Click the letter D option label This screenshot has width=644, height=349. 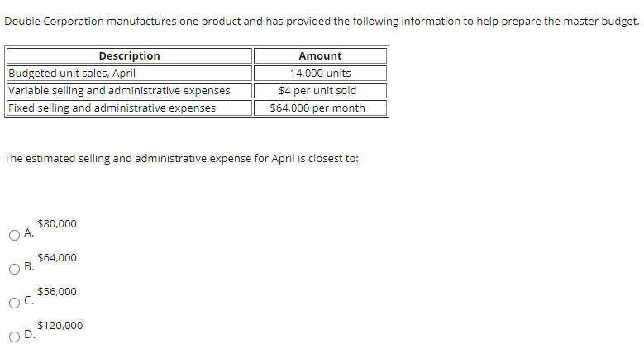29,334
